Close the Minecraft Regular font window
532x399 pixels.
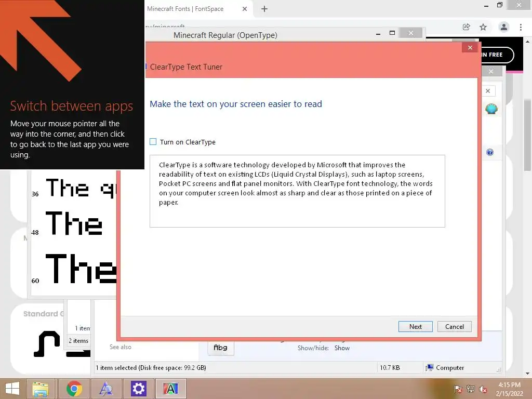tap(411, 33)
